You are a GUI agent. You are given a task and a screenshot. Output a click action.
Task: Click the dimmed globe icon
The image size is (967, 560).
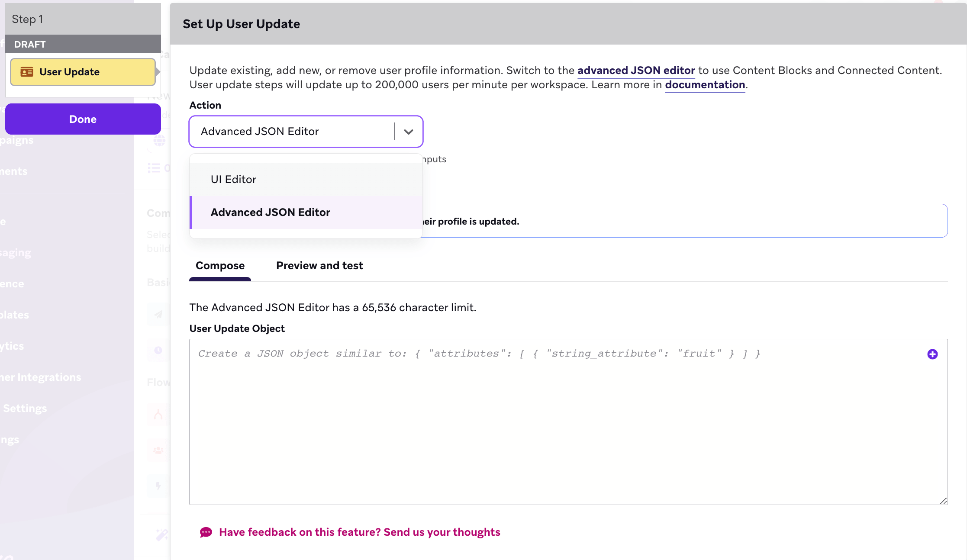click(x=159, y=141)
